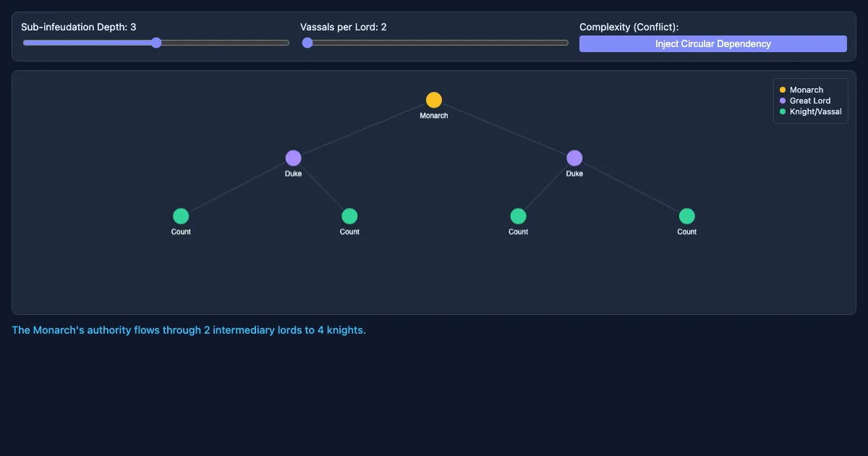Image resolution: width=868 pixels, height=456 pixels.
Task: Click the green Knight/Vassal legend dot
Action: pos(783,111)
